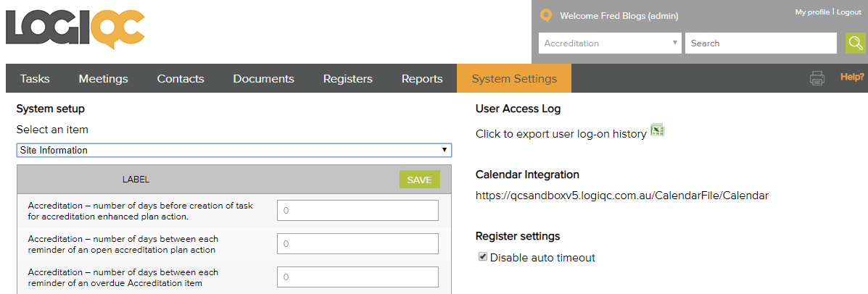Go to the Contacts tab

pos(181,79)
